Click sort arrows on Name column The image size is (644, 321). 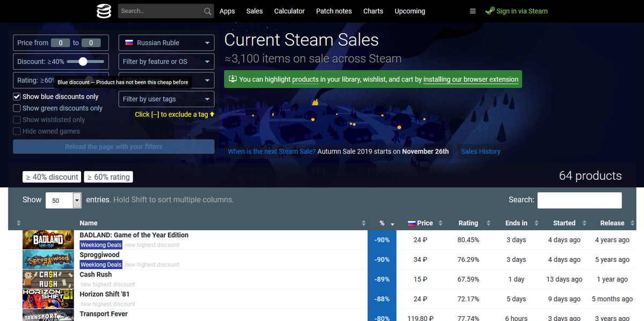point(363,223)
